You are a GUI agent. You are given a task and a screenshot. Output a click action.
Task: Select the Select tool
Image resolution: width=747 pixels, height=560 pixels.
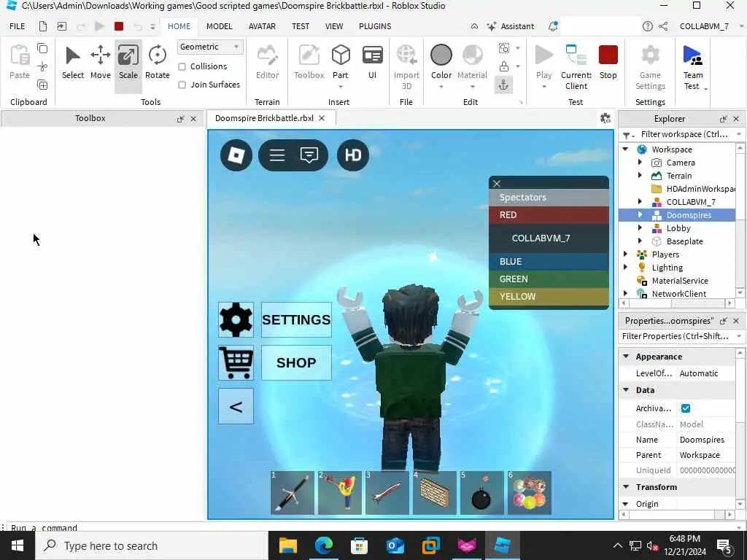pyautogui.click(x=72, y=62)
